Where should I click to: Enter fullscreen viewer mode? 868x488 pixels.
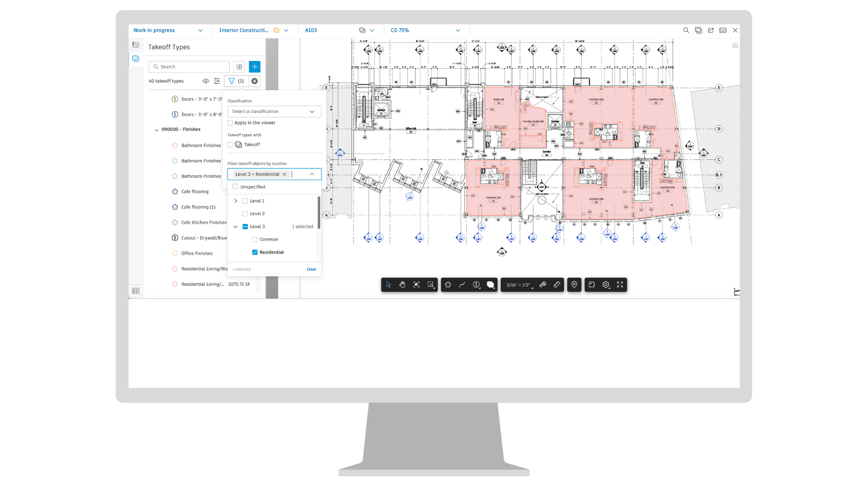[x=620, y=285]
